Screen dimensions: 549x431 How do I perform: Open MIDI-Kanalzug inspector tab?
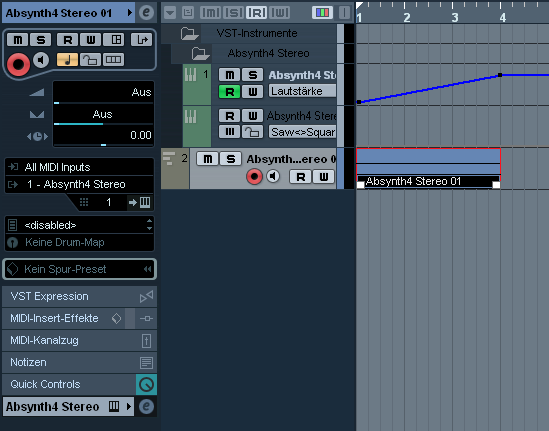click(x=79, y=340)
